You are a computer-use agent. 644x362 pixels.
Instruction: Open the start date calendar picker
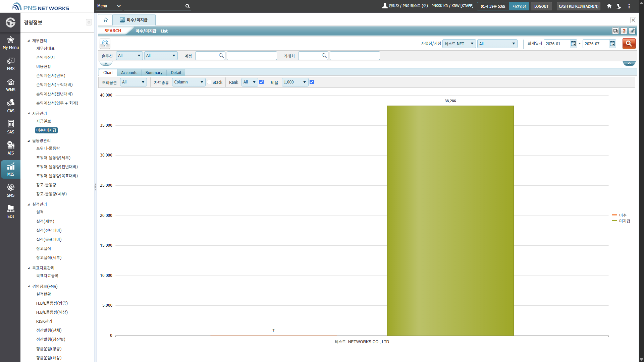coord(573,44)
